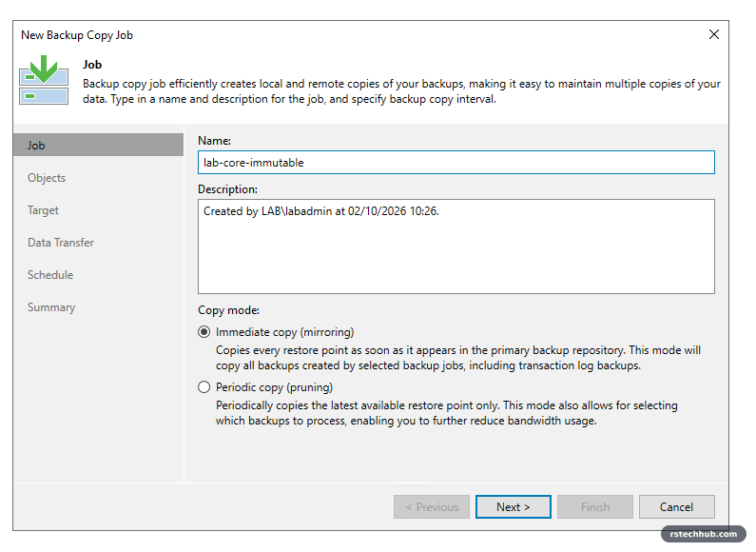Viewport: 756px width, 552px height.
Task: Click the backup copy job wizard icon
Action: 44,80
